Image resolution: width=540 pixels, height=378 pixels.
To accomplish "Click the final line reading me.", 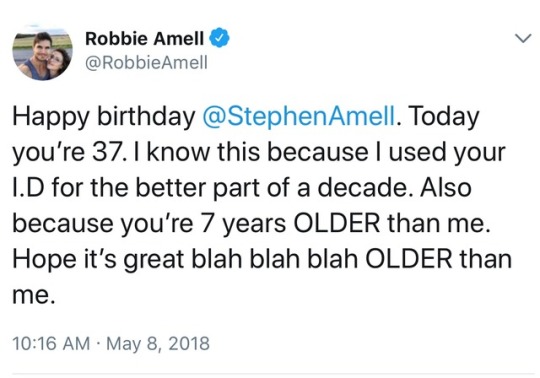I will point(33,297).
